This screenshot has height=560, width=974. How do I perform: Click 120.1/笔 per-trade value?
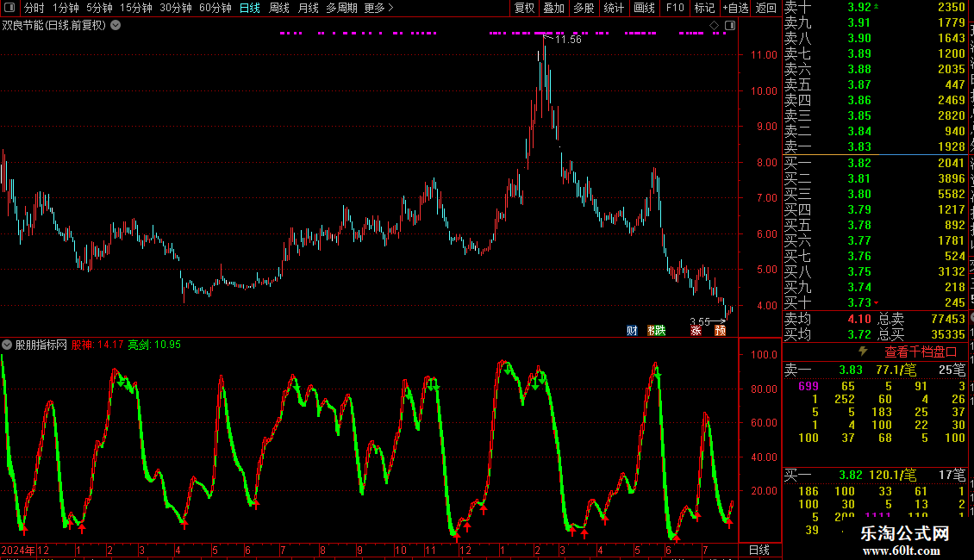(893, 475)
